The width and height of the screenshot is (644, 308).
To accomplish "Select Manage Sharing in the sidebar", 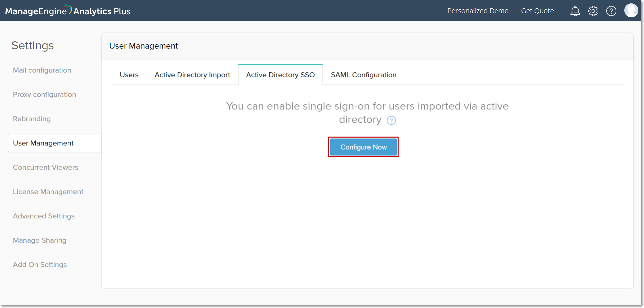I will (40, 240).
